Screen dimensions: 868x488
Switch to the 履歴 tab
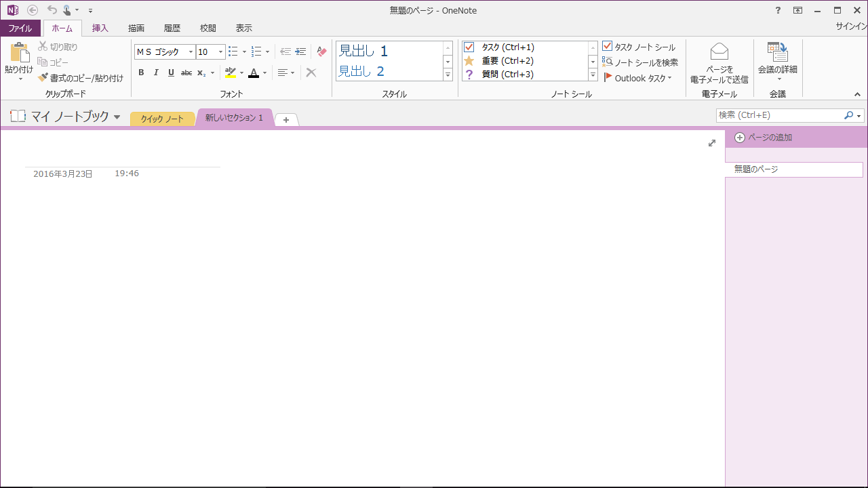[172, 28]
